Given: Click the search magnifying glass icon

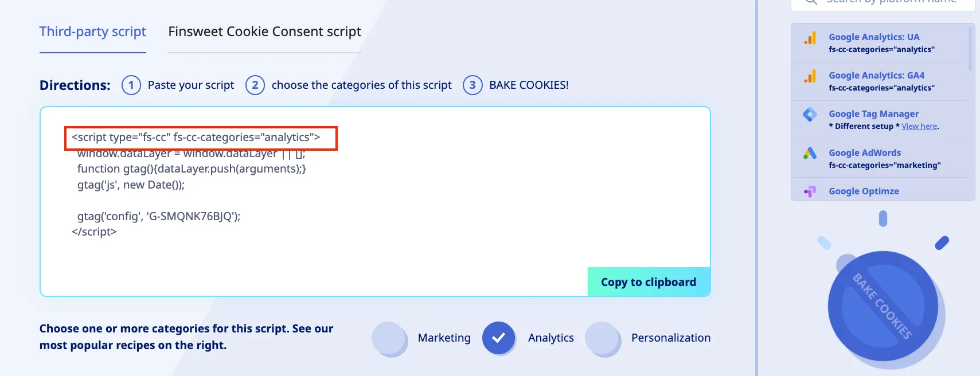Looking at the screenshot, I should click(810, 2).
